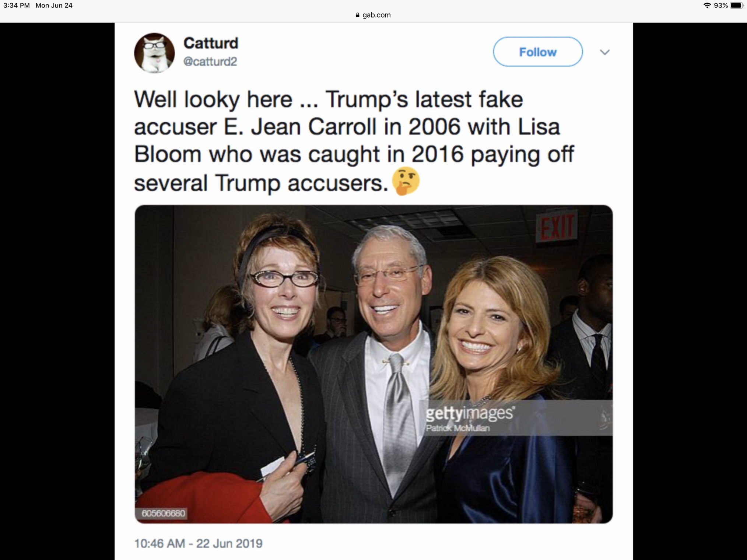Expand the tweet options chevron
The width and height of the screenshot is (747, 560).
[604, 52]
